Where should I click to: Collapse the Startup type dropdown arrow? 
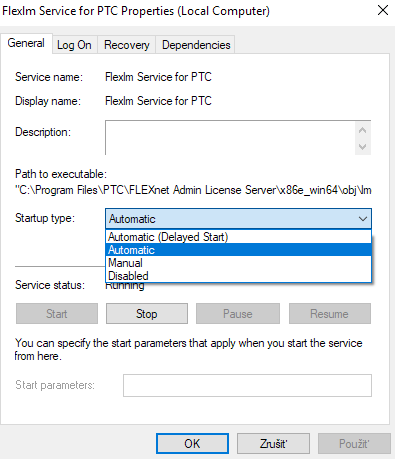coord(363,219)
